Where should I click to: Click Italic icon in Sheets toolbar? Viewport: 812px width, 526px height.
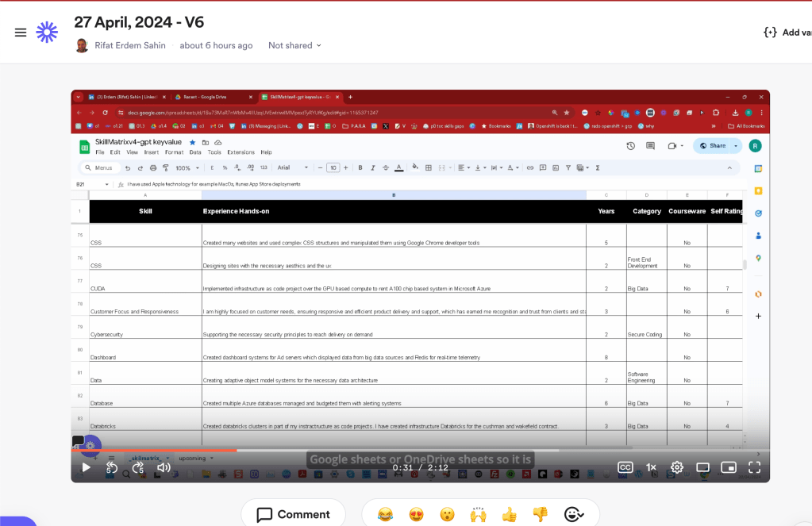[373, 167]
